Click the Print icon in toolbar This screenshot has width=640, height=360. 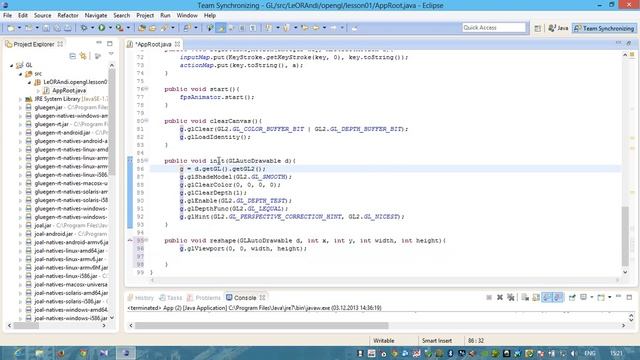click(68, 28)
